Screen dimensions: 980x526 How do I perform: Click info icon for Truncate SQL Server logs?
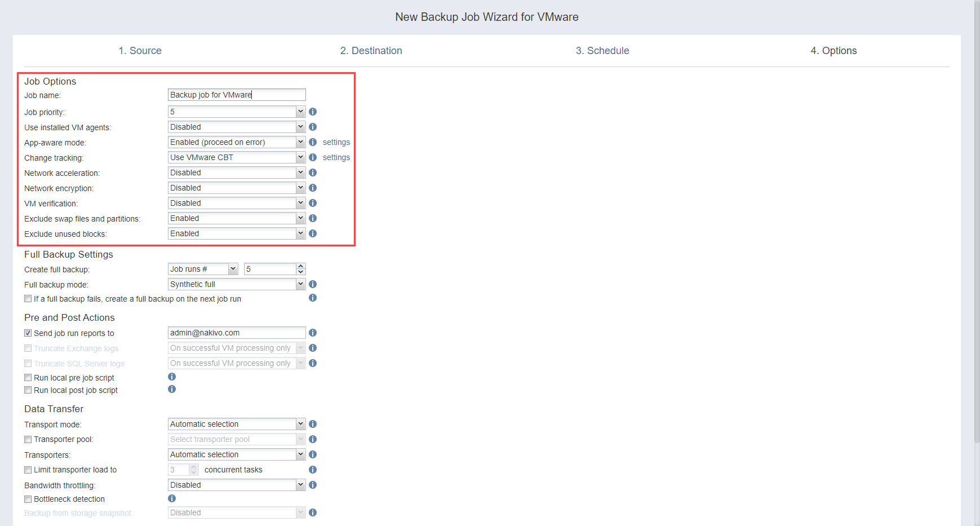pos(313,363)
